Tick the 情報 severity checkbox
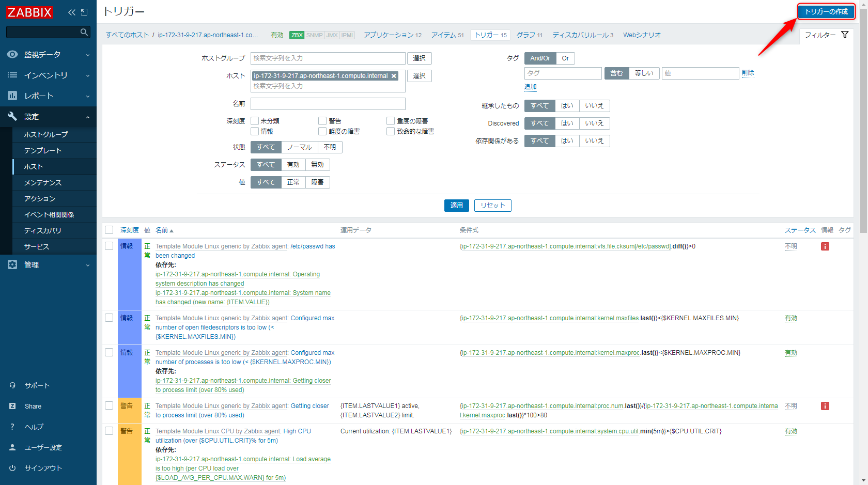The height and width of the screenshot is (485, 868). (255, 131)
